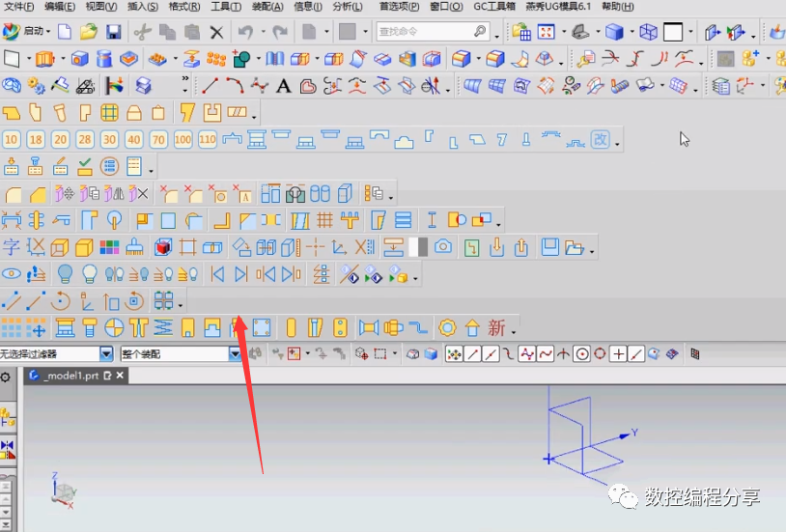The height and width of the screenshot is (532, 786).
Task: Click the green checkmark icon
Action: click(x=85, y=166)
